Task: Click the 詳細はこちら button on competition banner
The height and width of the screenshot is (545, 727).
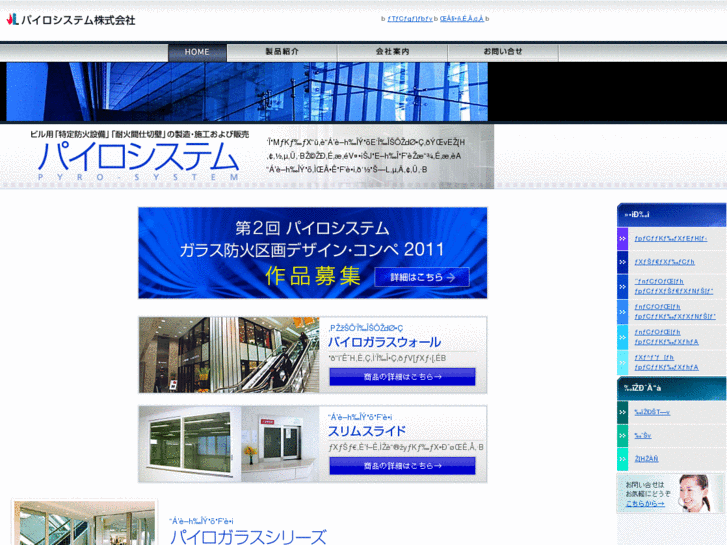Action: pos(422,277)
